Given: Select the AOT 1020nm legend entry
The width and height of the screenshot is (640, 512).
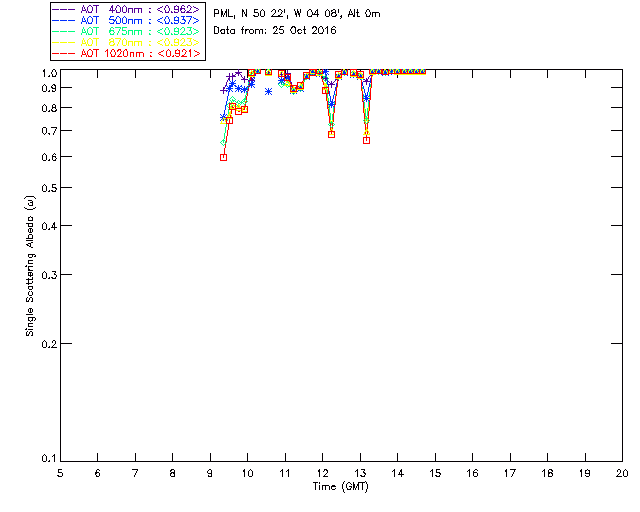Looking at the screenshot, I should [126, 53].
